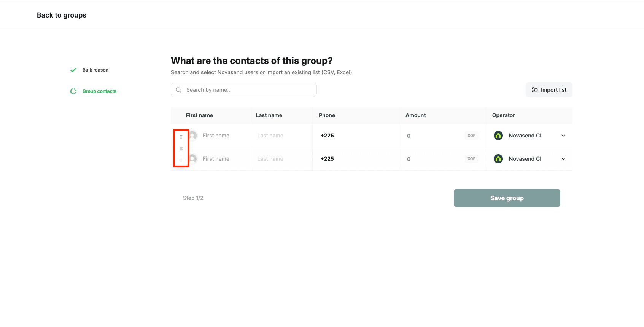
Task: Focus Last name field in second row
Action: 281,159
